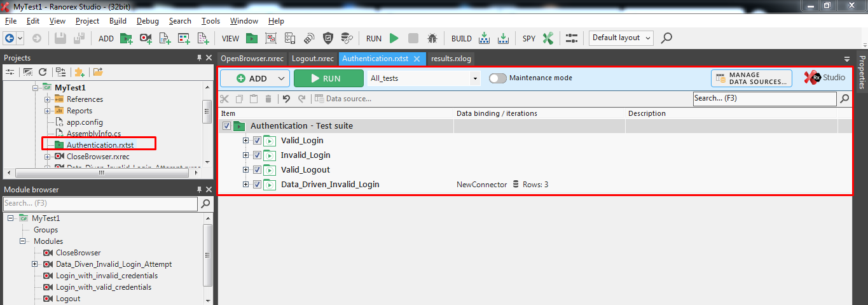Click the rebuild icon after BUILD
This screenshot has height=305, width=868.
pos(503,38)
